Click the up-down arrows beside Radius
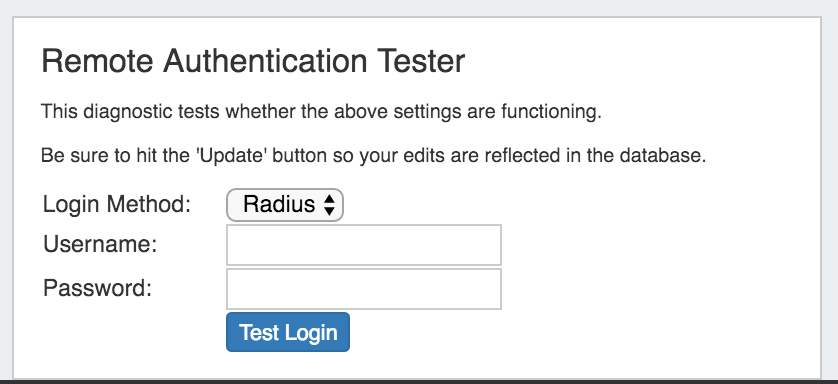 [x=329, y=205]
